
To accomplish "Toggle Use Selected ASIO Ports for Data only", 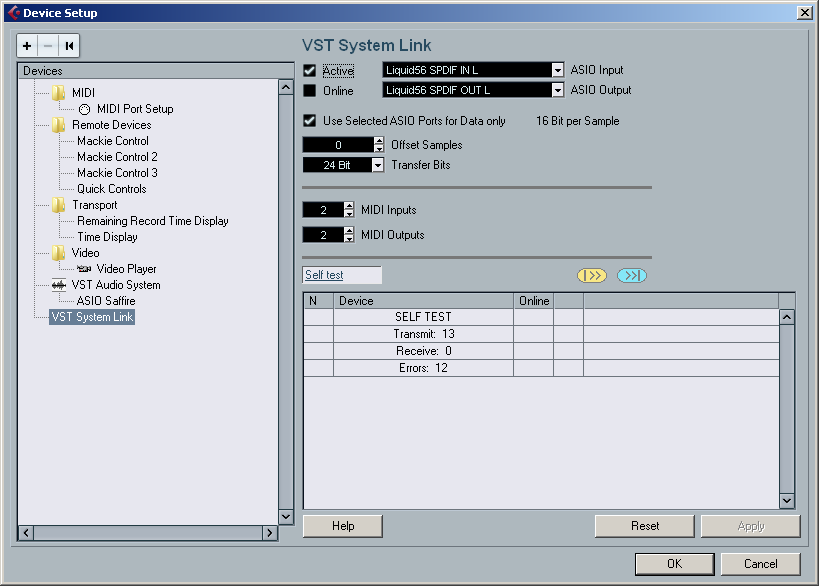I will [310, 121].
